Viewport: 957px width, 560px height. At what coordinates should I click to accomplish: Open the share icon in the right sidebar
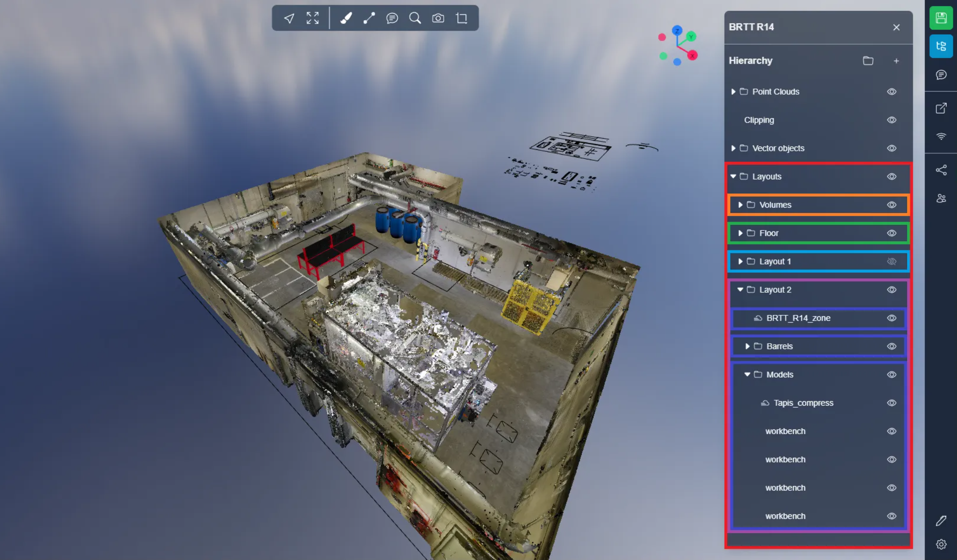coord(941,170)
